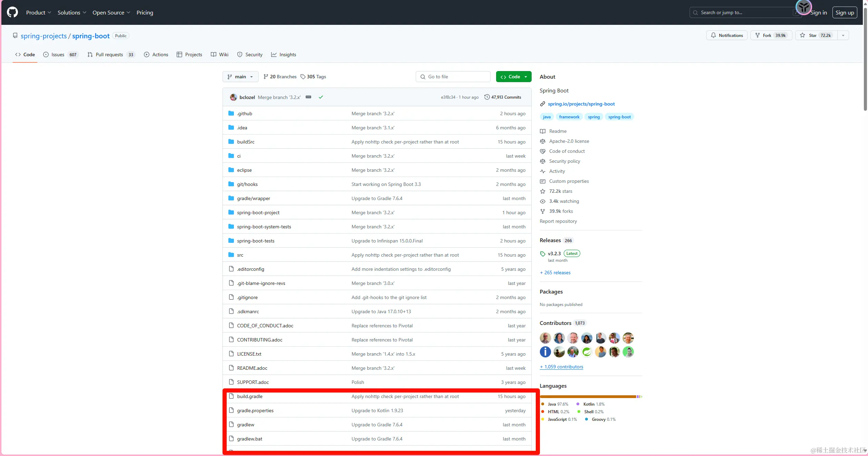Click the Notifications bell button

click(727, 35)
